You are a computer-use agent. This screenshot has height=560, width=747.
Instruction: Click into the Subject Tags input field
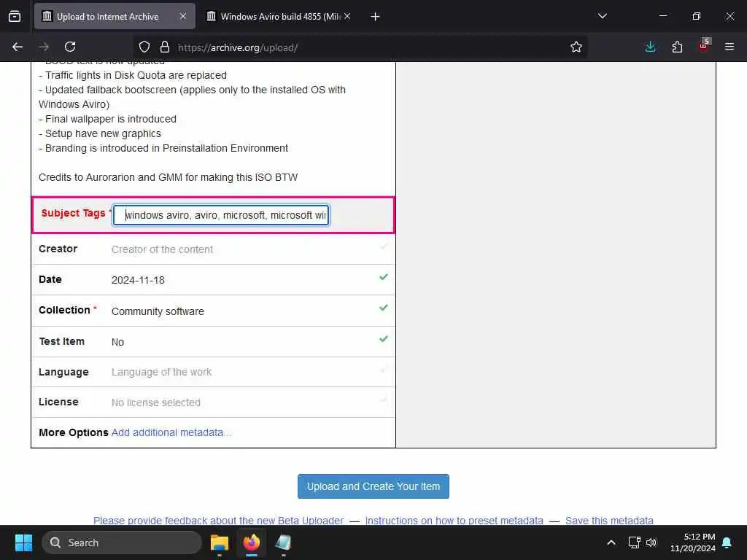(x=222, y=215)
